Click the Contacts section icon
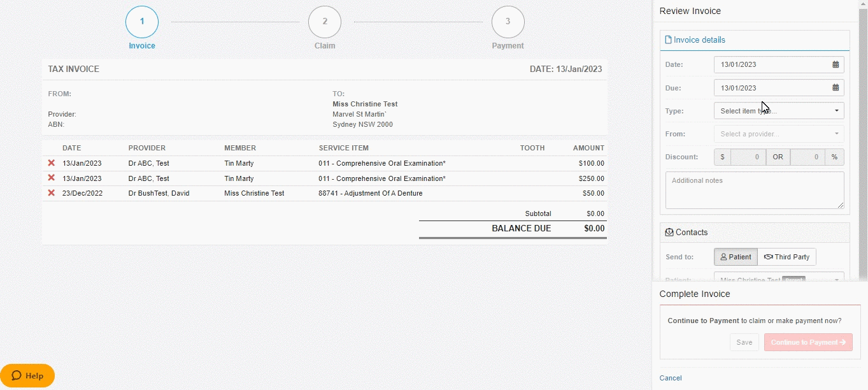Screen dimensions: 868x390 point(669,233)
